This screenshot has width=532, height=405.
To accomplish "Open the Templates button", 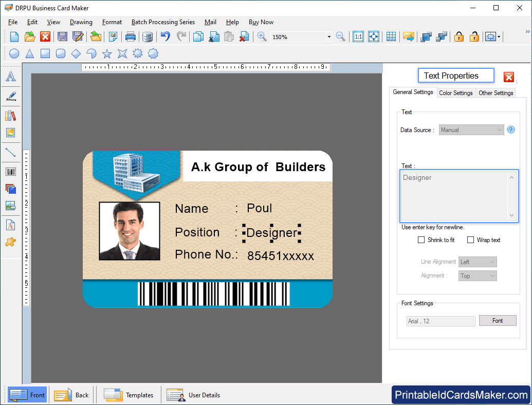I will click(129, 395).
